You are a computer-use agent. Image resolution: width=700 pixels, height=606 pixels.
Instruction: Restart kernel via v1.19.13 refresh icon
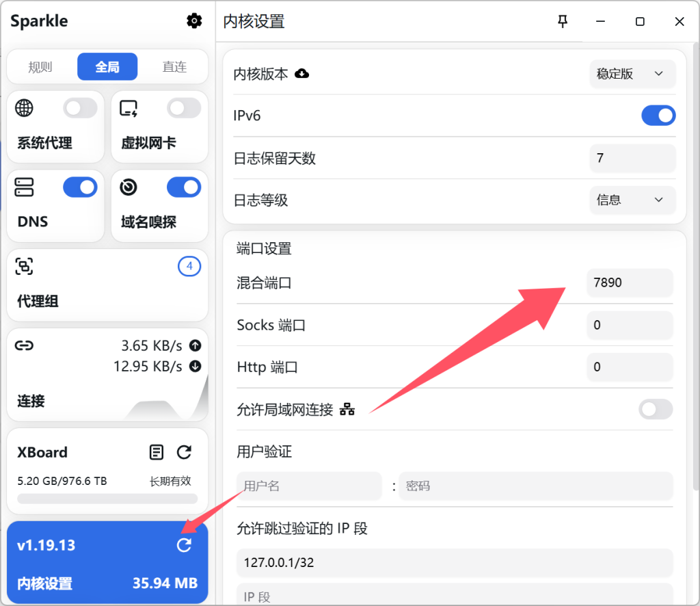coord(184,545)
